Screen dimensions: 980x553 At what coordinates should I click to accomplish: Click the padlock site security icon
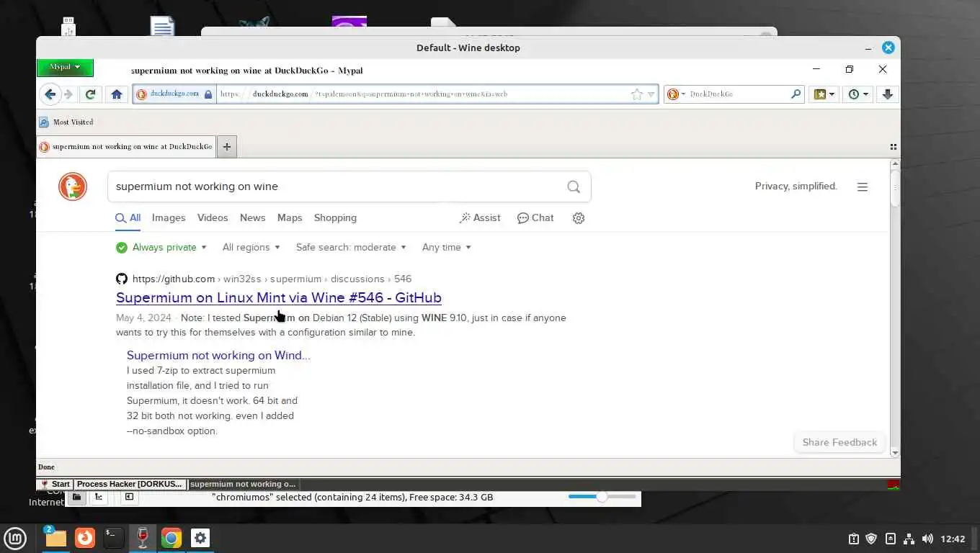[208, 94]
